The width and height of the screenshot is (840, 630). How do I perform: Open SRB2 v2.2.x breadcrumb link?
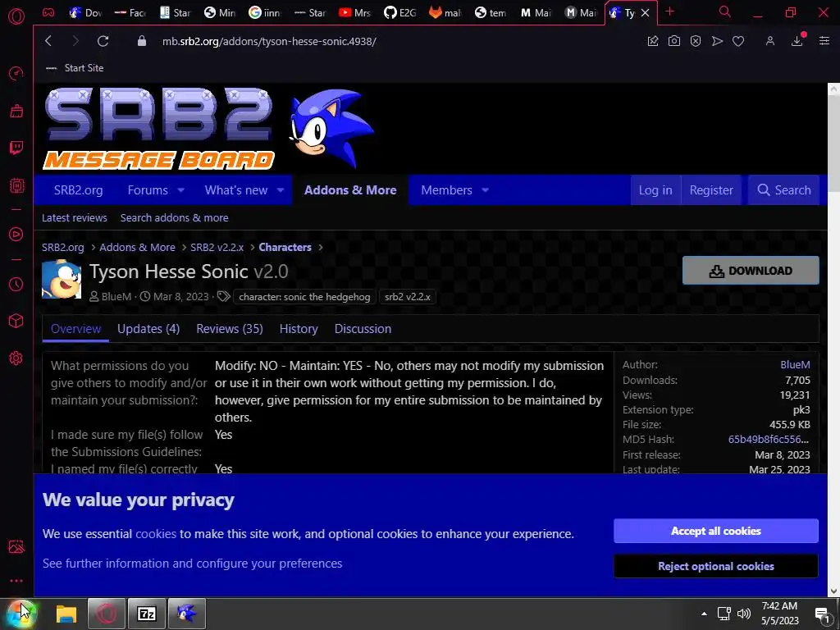(217, 247)
